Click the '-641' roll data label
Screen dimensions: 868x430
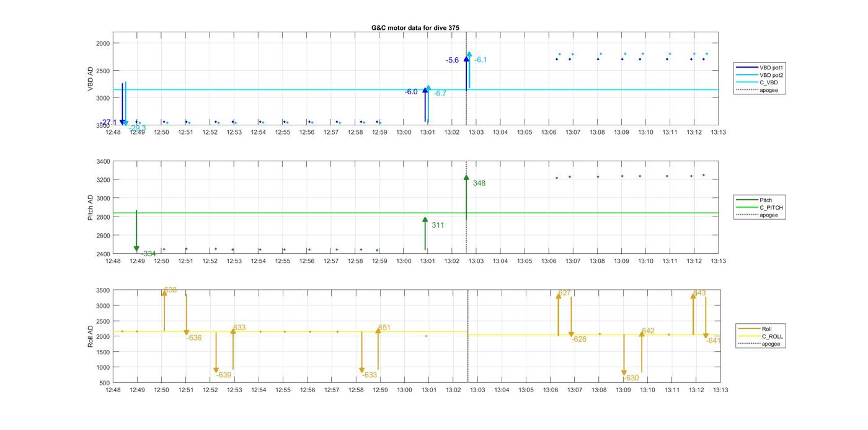tap(713, 341)
